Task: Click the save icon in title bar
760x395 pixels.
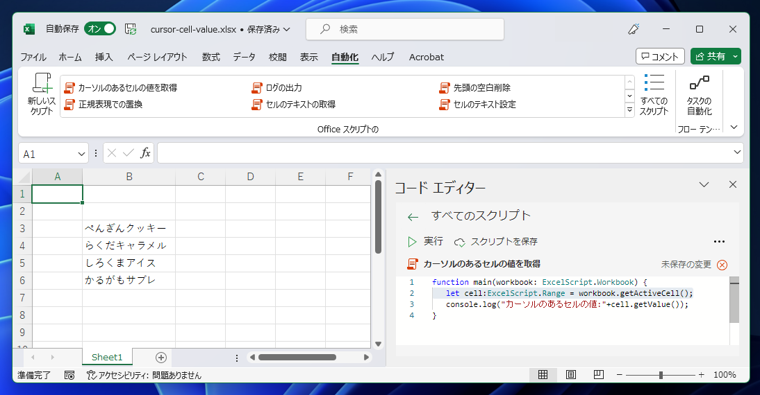Action: (x=130, y=29)
